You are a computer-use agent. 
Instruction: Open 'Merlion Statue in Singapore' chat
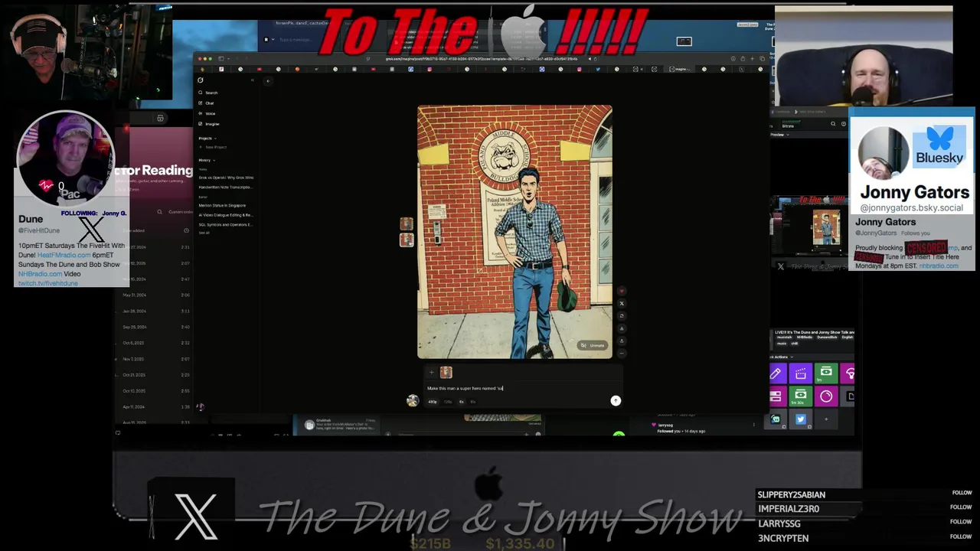(x=222, y=205)
